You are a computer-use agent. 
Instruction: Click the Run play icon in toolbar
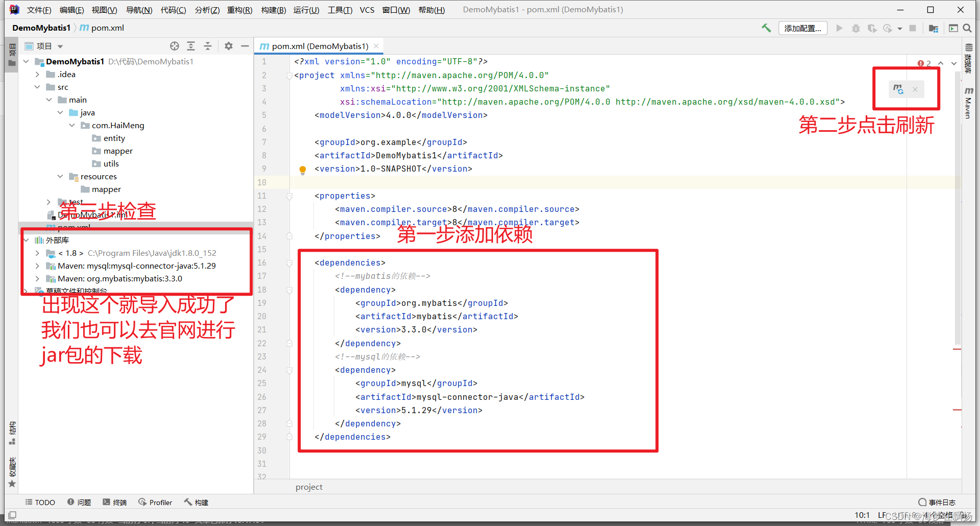839,28
